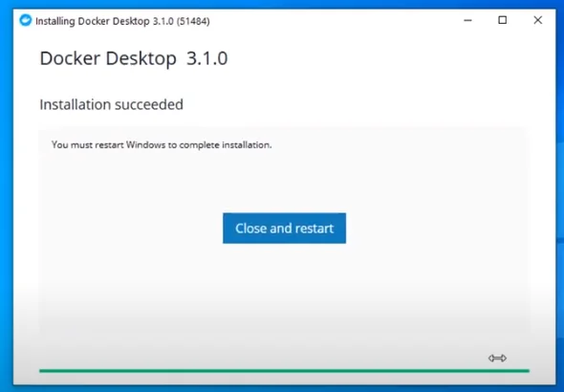The width and height of the screenshot is (564, 392).
Task: Click the 'Installation succeeded' heading
Action: [x=111, y=104]
